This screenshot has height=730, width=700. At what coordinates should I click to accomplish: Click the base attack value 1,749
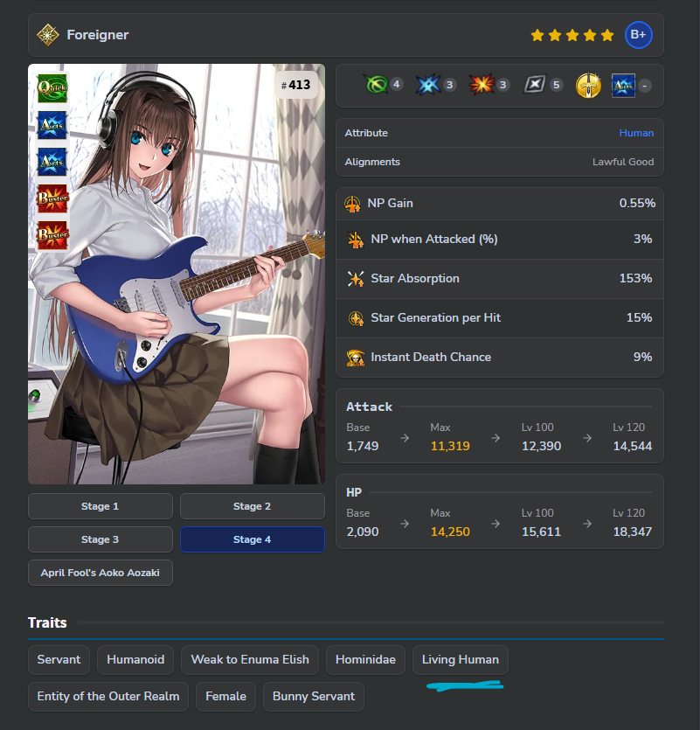[x=363, y=446]
